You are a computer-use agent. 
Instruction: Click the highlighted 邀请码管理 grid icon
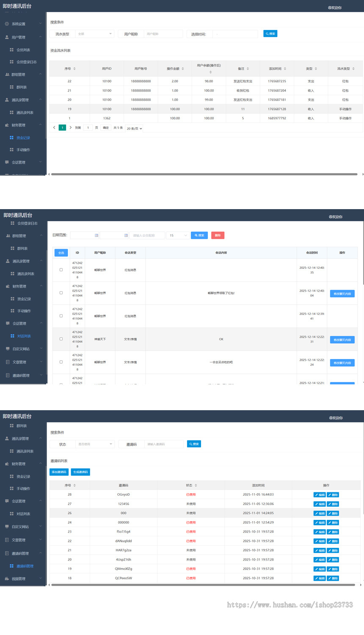click(x=12, y=566)
